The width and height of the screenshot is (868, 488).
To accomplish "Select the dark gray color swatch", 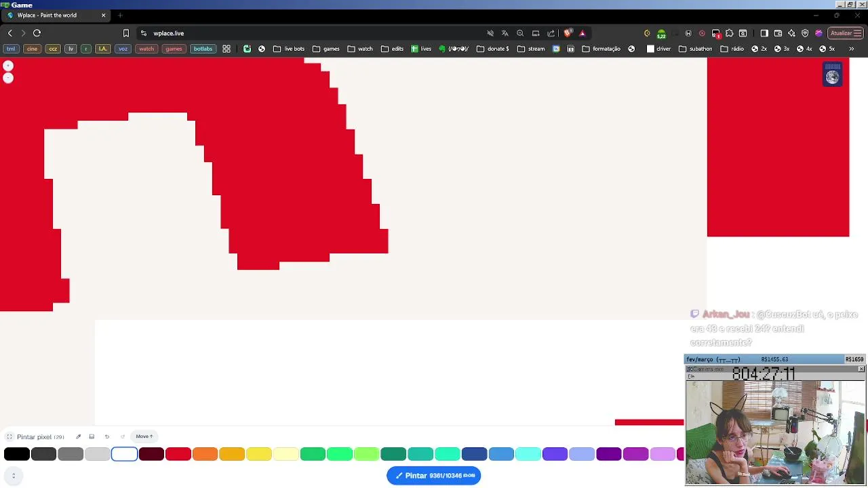I will pos(43,454).
